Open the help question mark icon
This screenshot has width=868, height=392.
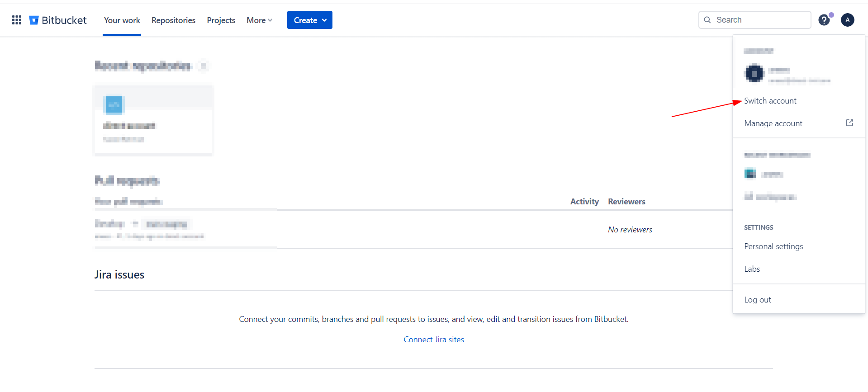(x=824, y=20)
